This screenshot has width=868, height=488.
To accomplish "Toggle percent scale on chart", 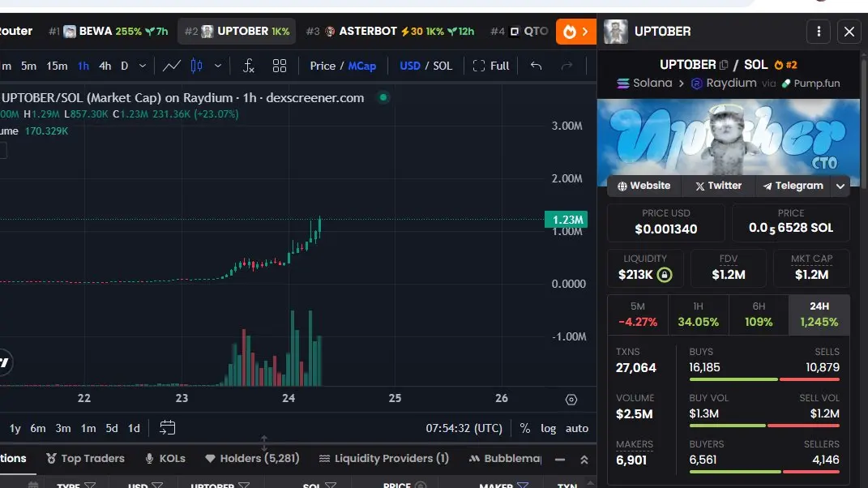I will 525,428.
